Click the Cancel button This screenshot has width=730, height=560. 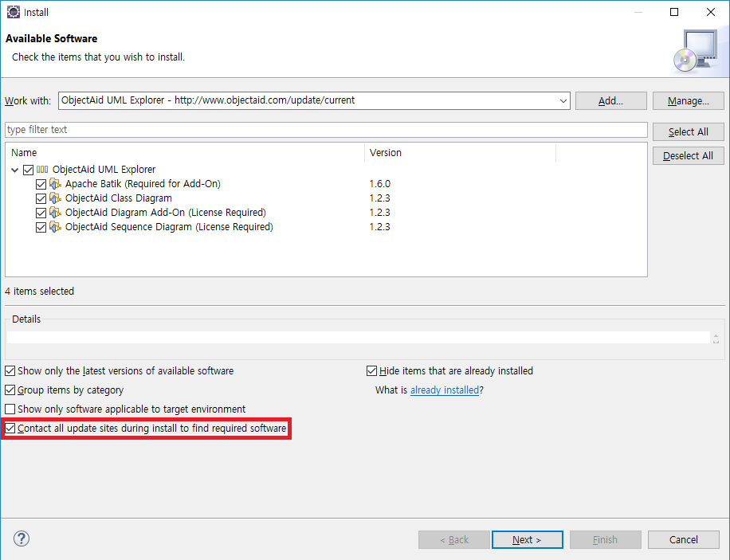[x=684, y=539]
